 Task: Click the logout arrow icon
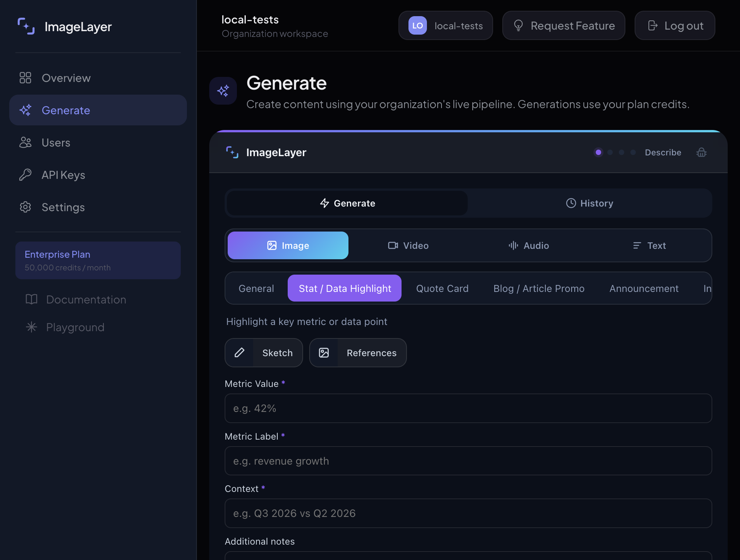(653, 25)
